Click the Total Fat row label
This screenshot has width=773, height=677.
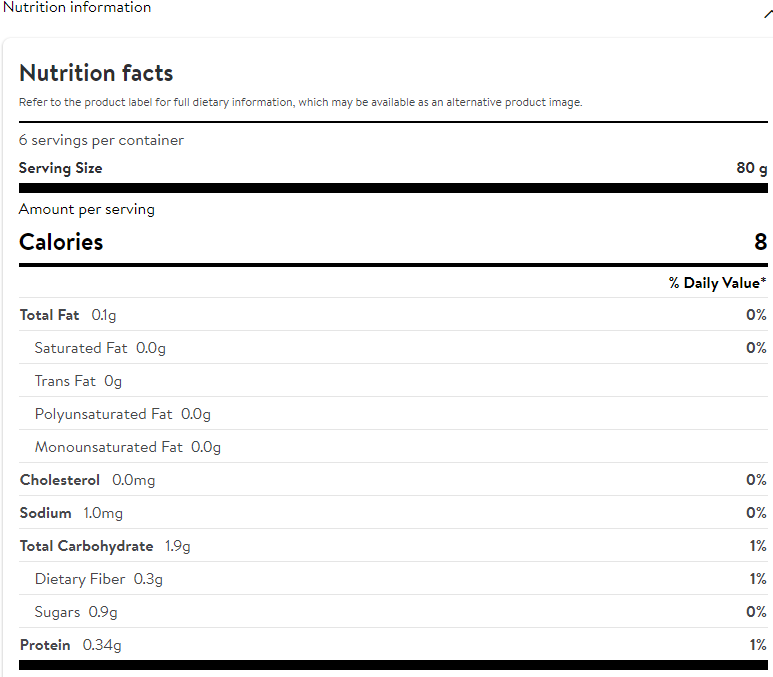[x=50, y=315]
